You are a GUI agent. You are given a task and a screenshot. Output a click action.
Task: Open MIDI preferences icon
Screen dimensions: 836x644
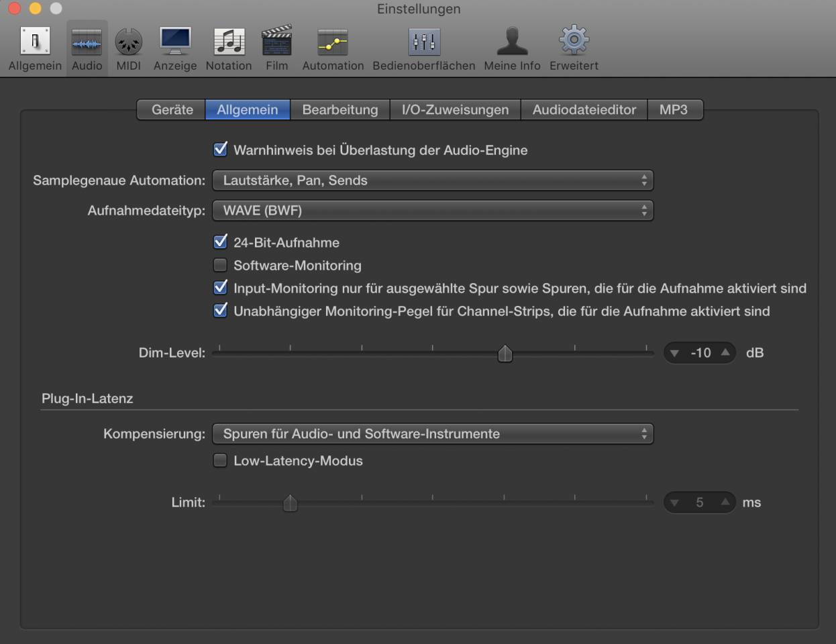pos(128,42)
